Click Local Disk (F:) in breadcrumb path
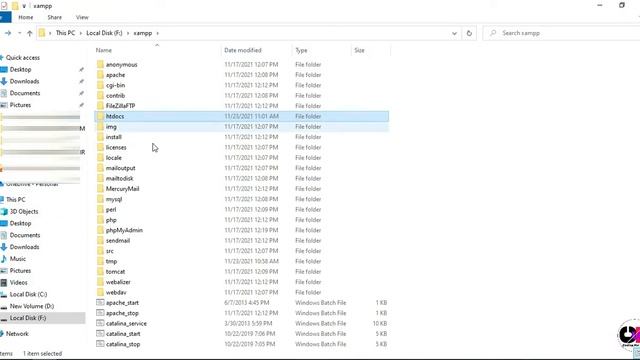The width and height of the screenshot is (640, 360). (x=104, y=33)
